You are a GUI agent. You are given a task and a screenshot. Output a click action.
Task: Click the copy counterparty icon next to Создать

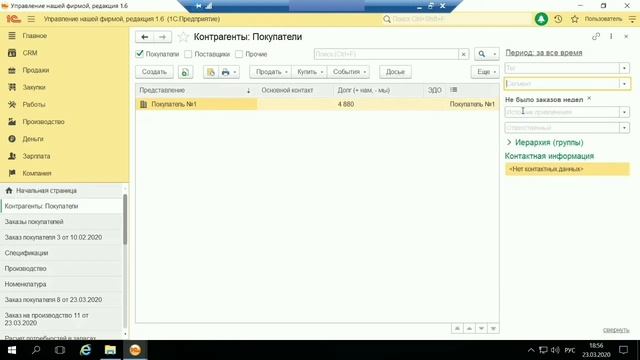click(x=185, y=72)
